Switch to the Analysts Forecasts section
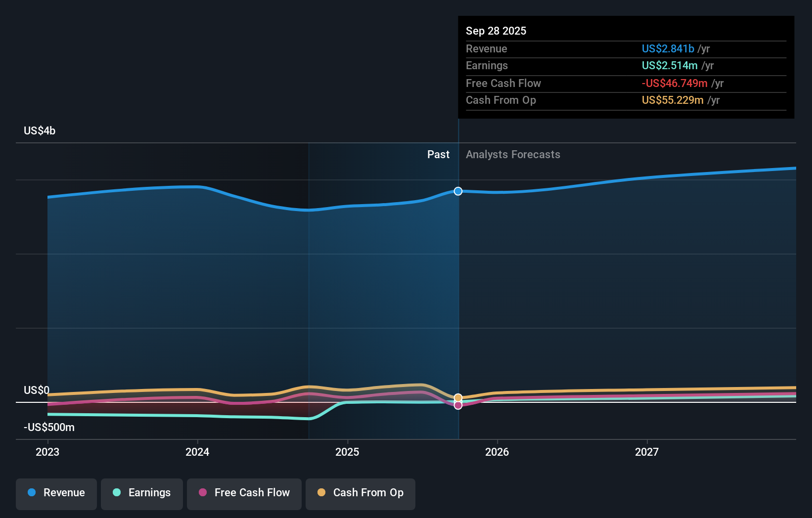This screenshot has height=518, width=812. tap(513, 154)
